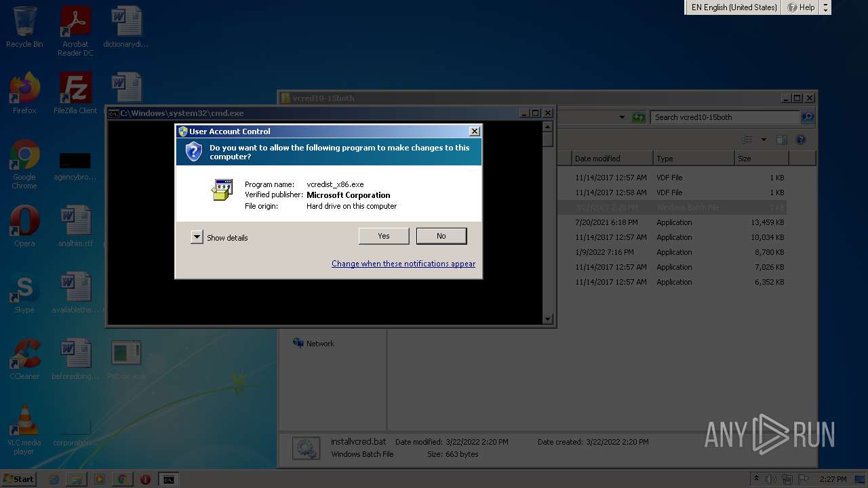Select Network in the Explorer navigation pane
The height and width of the screenshot is (488, 868).
click(x=313, y=344)
